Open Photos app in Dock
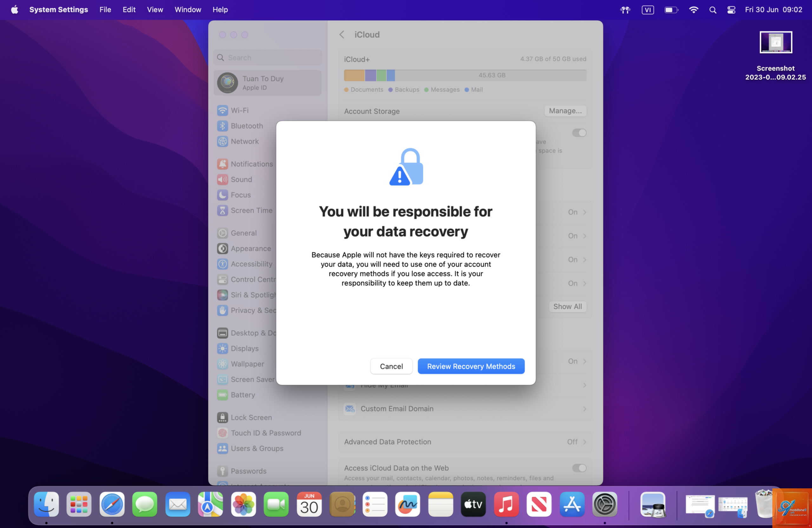This screenshot has height=528, width=812. point(243,504)
